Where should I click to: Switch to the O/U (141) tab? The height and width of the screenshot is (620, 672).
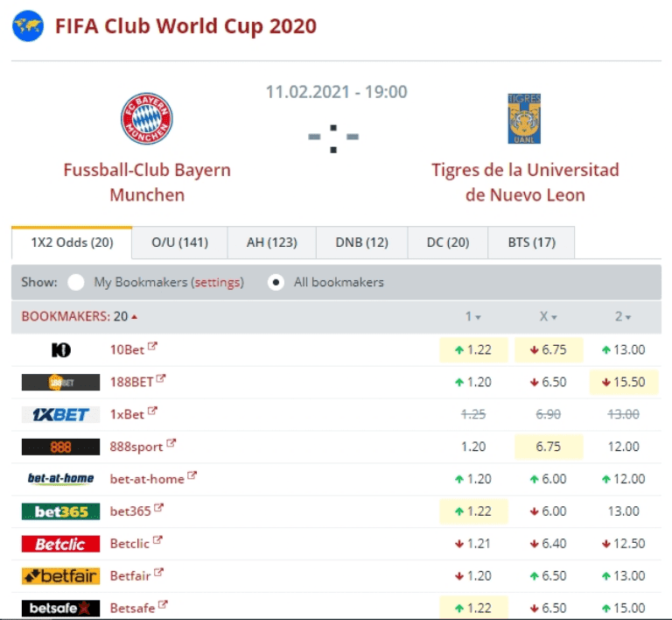click(x=179, y=243)
